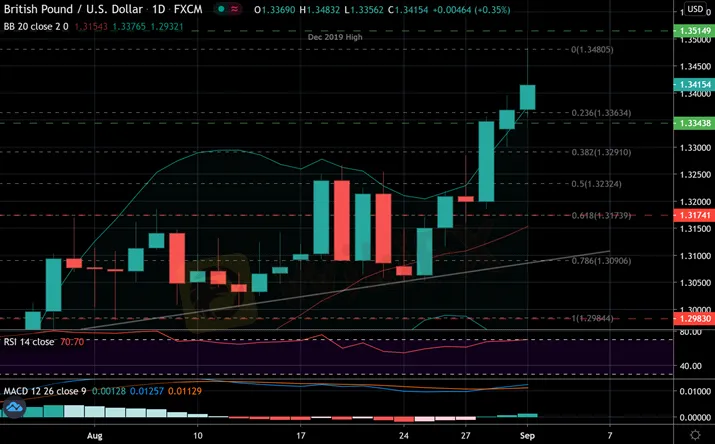Select the BB 20 close indicator legend
Viewport: 715px width, 444px height.
[35, 27]
